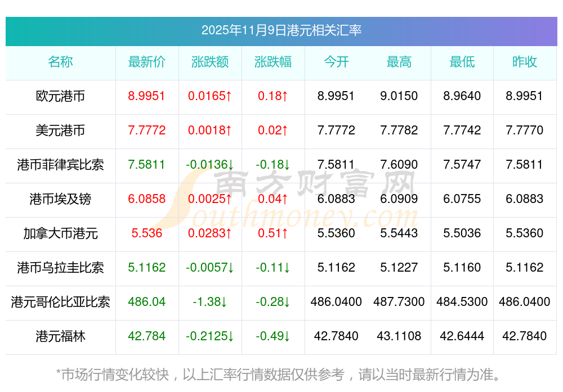Click change amount -1.38↓

pos(209,302)
